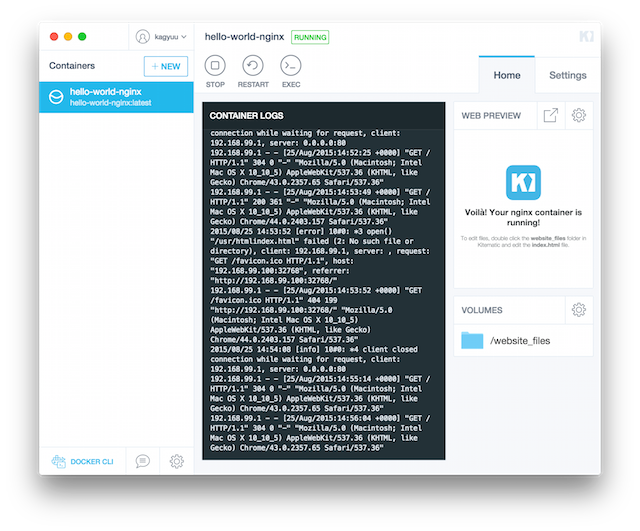Click the + NEW container button
Screen dimensions: 640x531
click(165, 66)
